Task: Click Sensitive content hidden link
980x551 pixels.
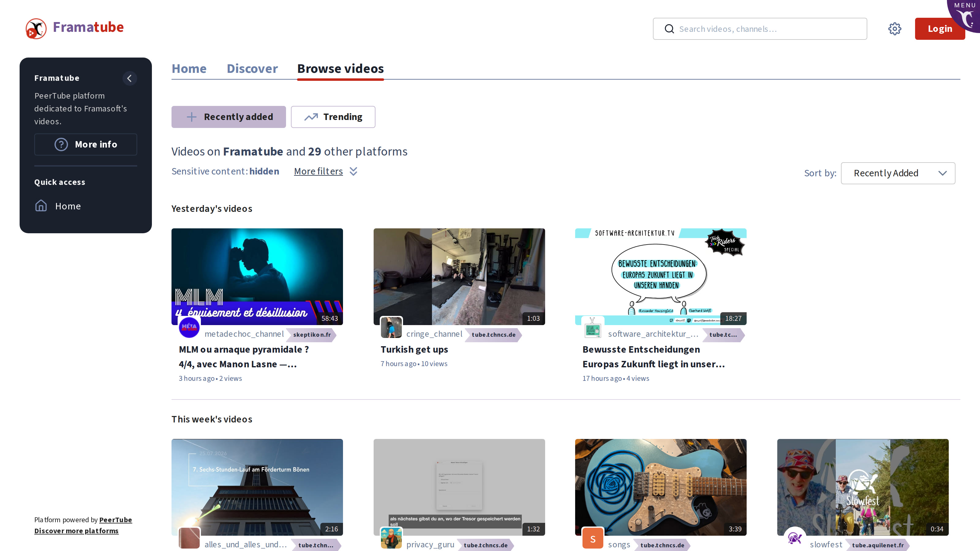Action: point(225,171)
